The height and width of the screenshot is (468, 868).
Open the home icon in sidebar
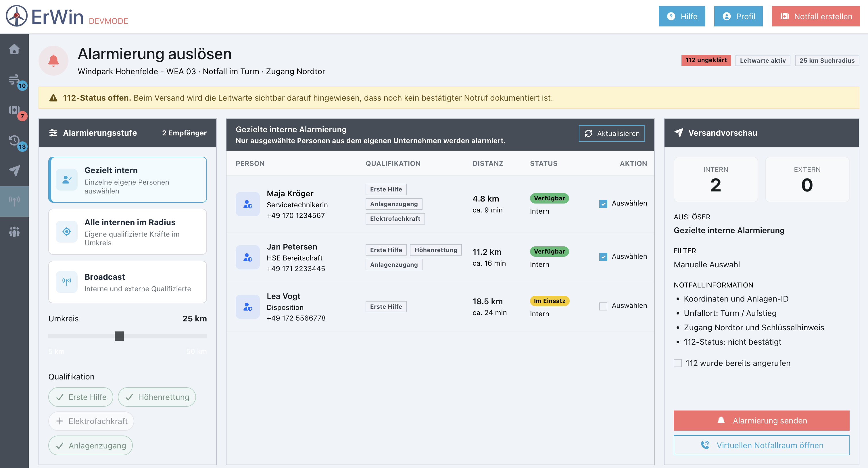pyautogui.click(x=14, y=49)
